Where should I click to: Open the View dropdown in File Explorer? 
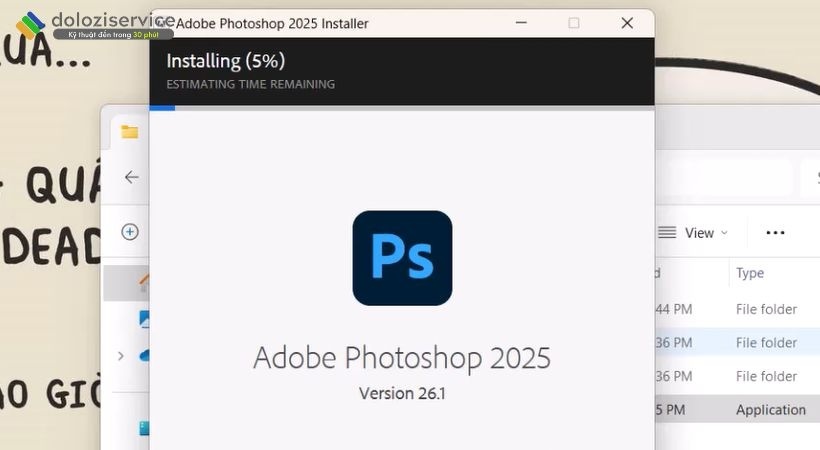[x=693, y=233]
